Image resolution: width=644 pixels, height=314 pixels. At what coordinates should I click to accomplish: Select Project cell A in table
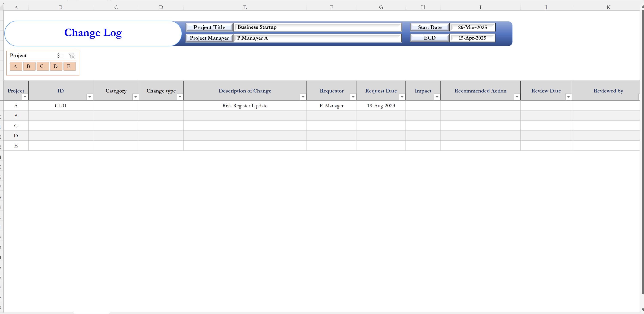(16, 106)
